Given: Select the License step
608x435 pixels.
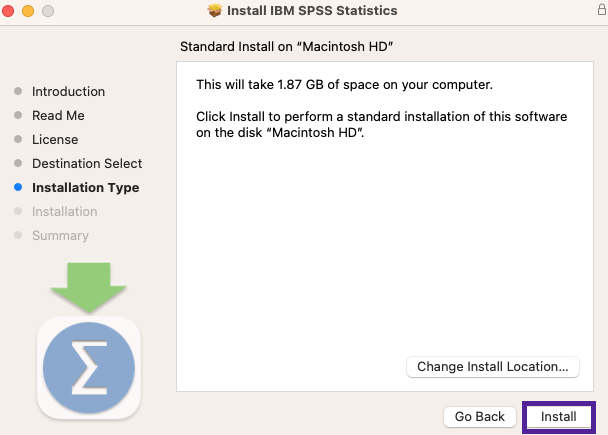Looking at the screenshot, I should pos(55,140).
